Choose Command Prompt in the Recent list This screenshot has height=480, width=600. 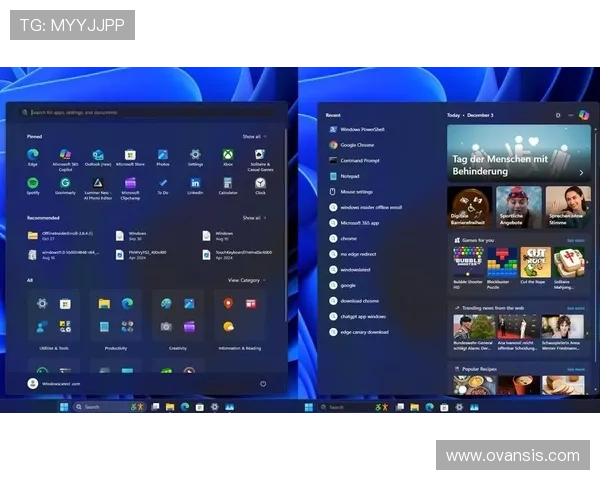[358, 160]
